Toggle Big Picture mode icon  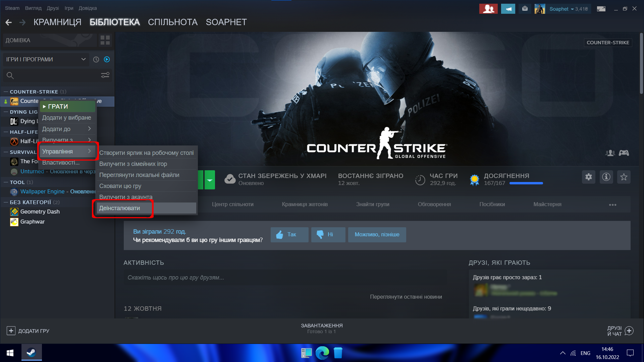[601, 9]
